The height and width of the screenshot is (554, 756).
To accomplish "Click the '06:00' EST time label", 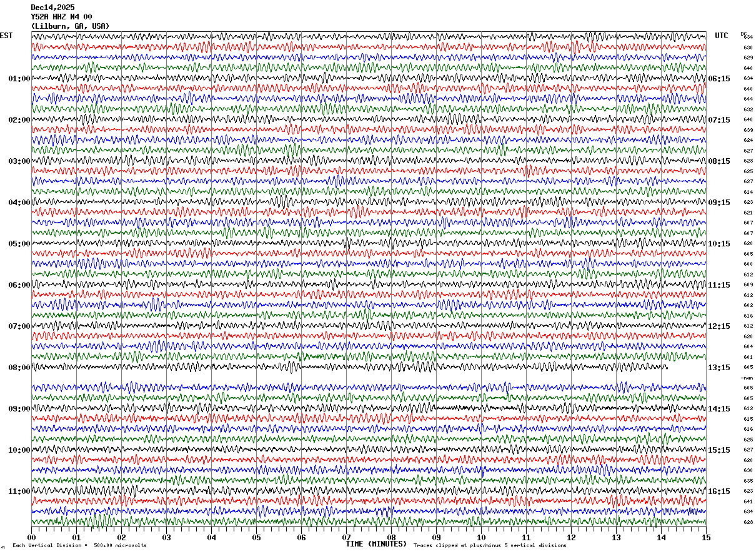I will click(19, 285).
